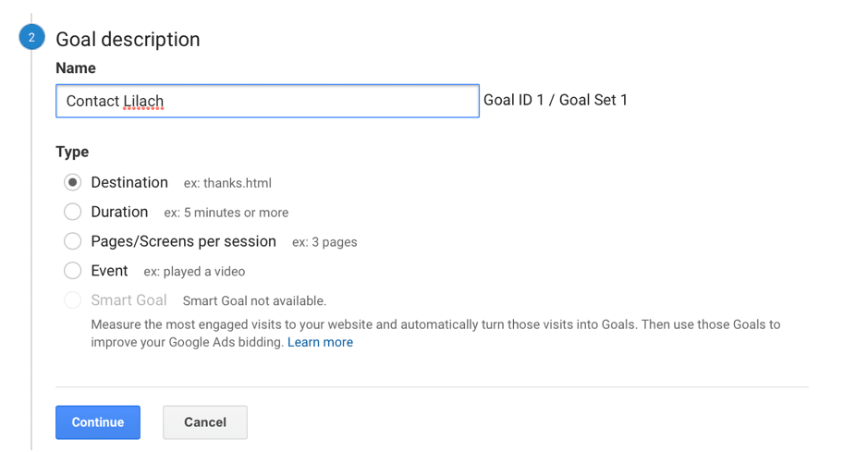The height and width of the screenshot is (452, 868).
Task: Select Pages/Screens per session radio button
Action: coord(72,241)
